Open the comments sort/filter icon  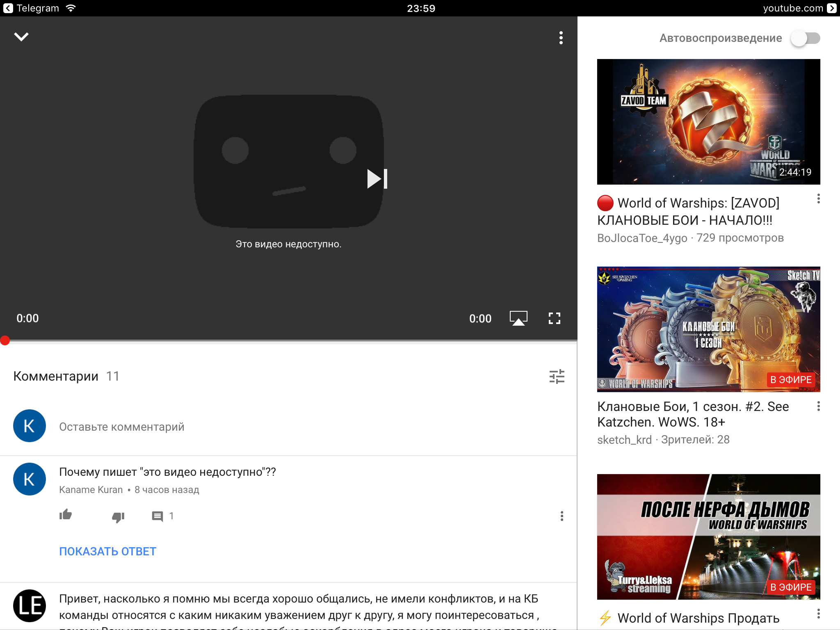point(557,377)
